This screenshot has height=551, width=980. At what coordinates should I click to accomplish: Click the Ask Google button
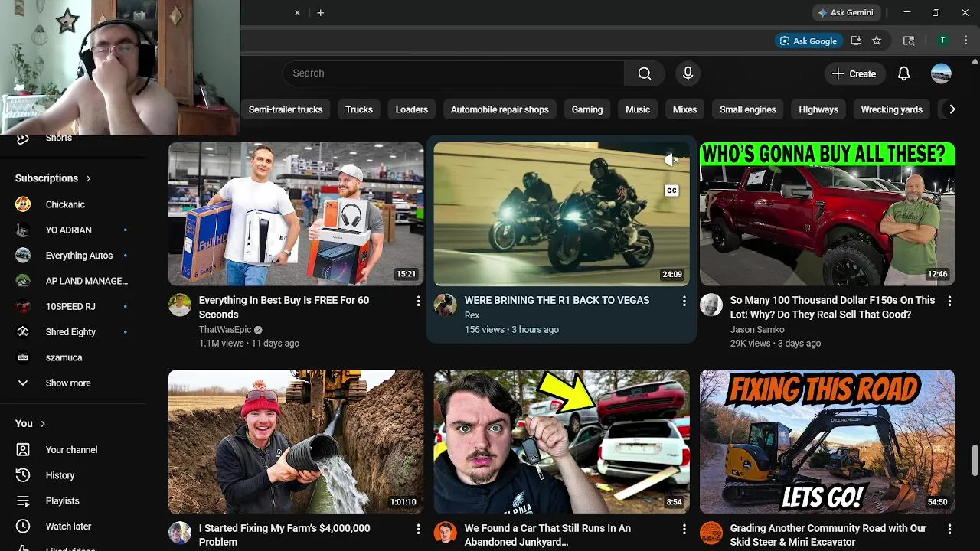(x=808, y=41)
